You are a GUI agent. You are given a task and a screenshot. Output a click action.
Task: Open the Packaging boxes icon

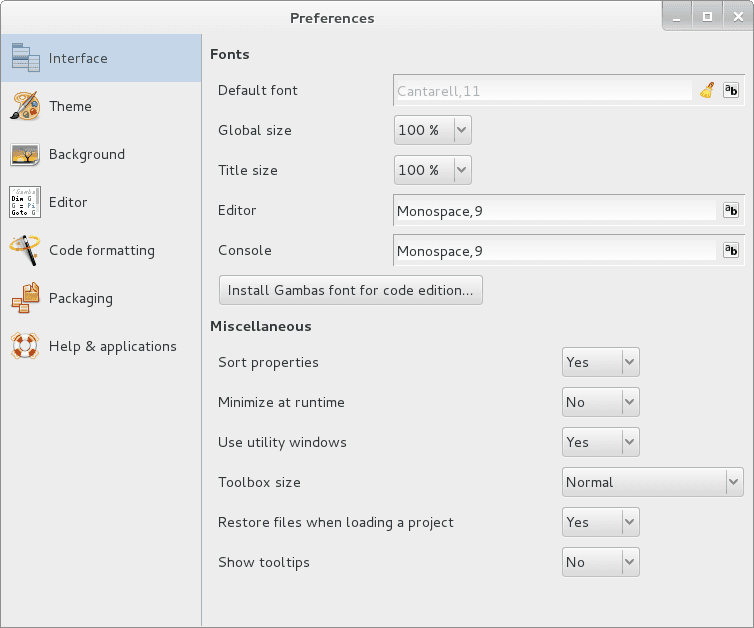coord(25,298)
